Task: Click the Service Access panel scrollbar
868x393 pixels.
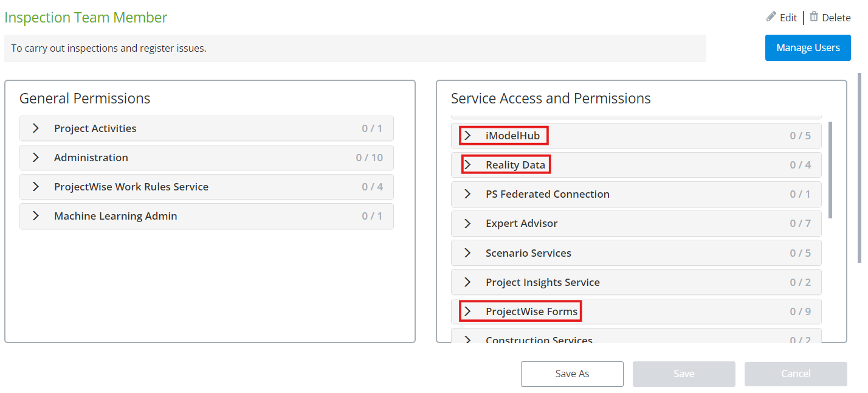Action: pos(830,170)
